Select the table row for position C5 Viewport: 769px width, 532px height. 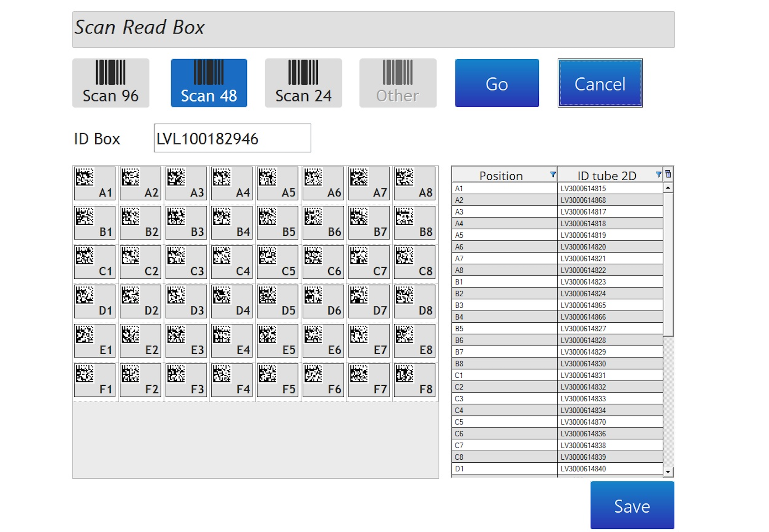point(557,422)
